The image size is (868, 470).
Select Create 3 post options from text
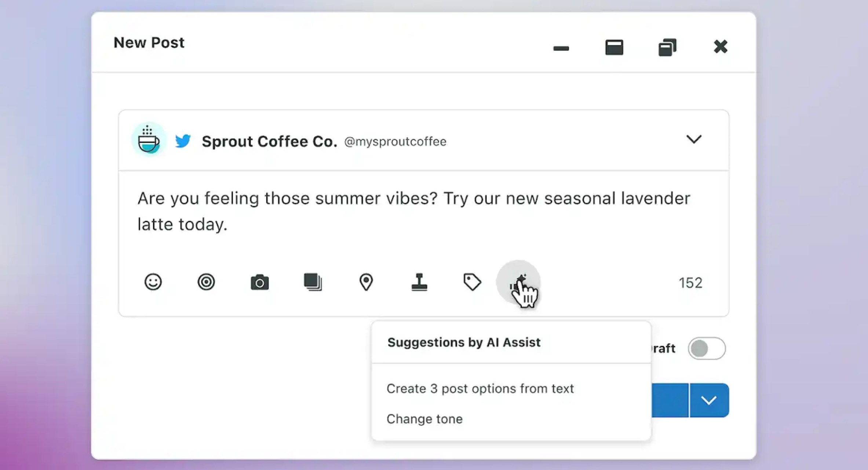pos(480,389)
